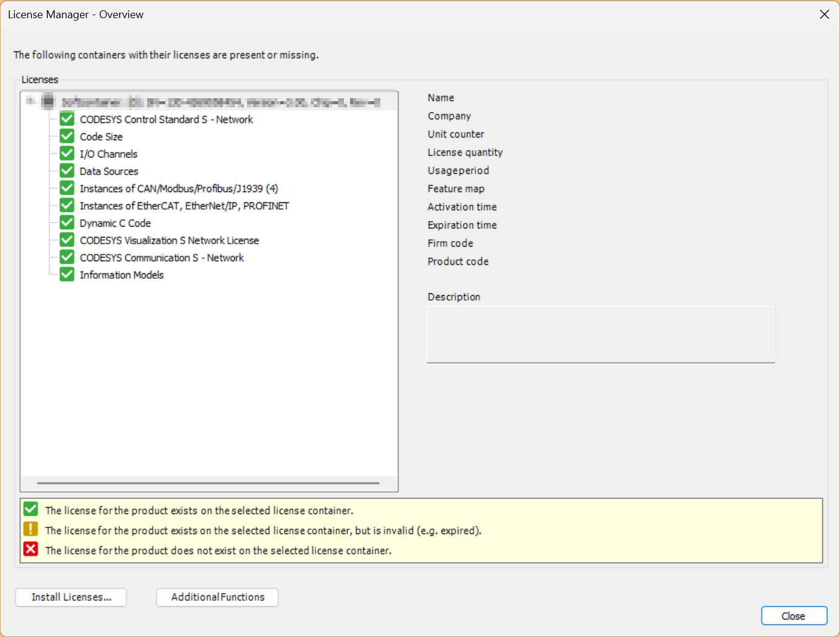Image resolution: width=840 pixels, height=637 pixels.
Task: Click the Usageperiod label
Action: pos(458,170)
